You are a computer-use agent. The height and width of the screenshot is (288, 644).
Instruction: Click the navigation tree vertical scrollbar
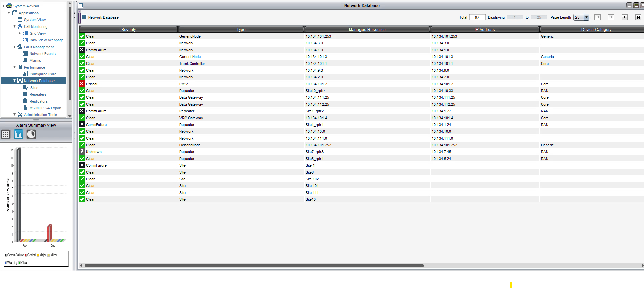pyautogui.click(x=70, y=54)
